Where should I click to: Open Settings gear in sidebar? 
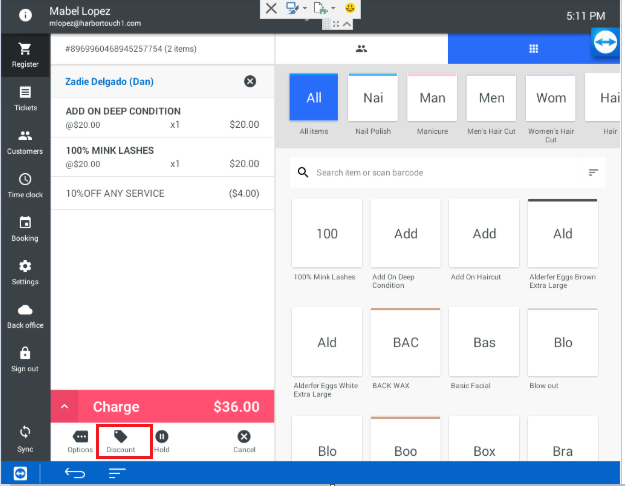click(x=25, y=272)
